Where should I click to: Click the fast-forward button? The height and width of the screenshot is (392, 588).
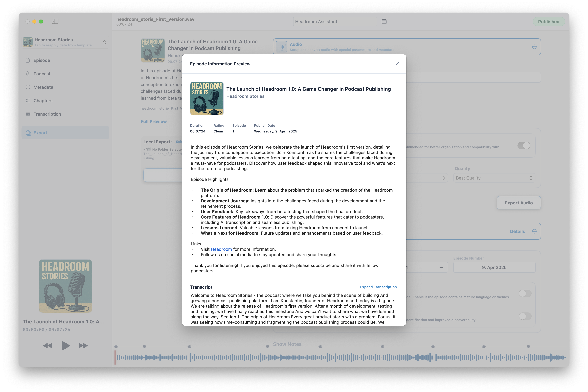point(83,345)
